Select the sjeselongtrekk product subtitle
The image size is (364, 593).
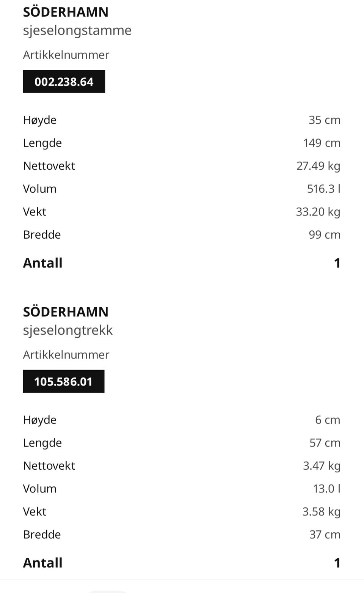click(x=68, y=330)
